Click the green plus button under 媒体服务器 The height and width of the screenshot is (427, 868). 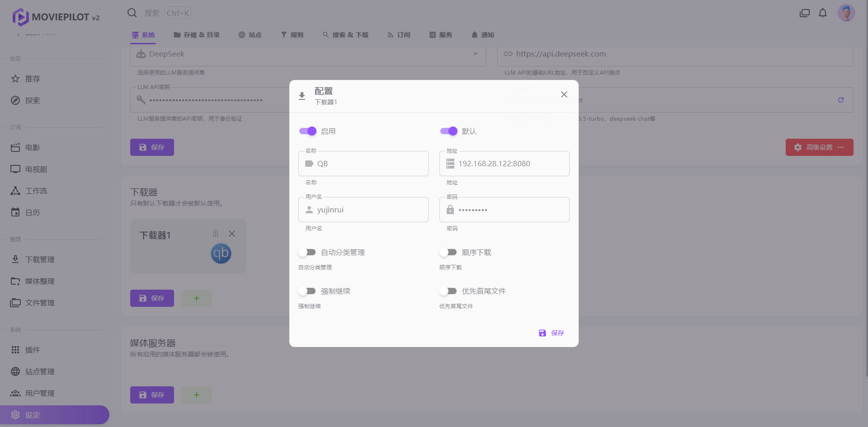197,395
